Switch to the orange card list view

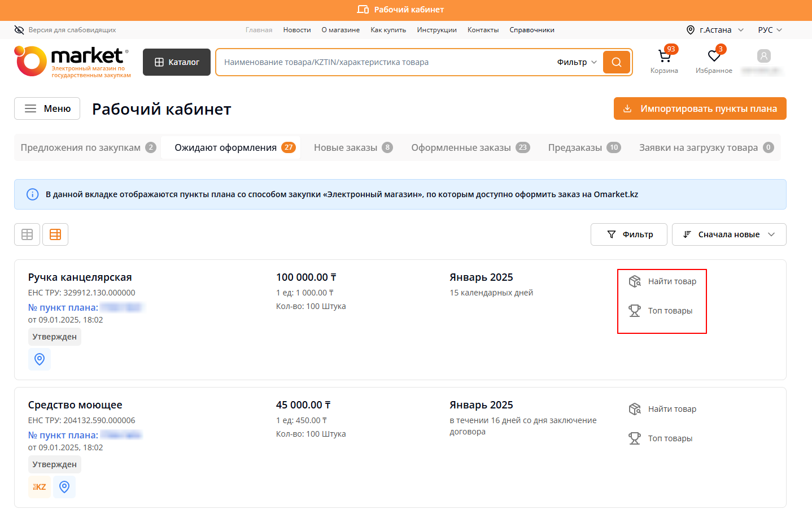click(x=55, y=234)
